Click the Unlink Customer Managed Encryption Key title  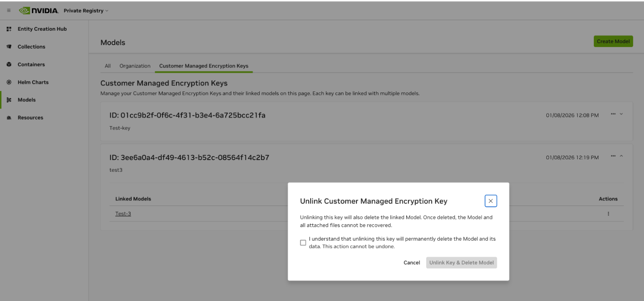pos(374,201)
